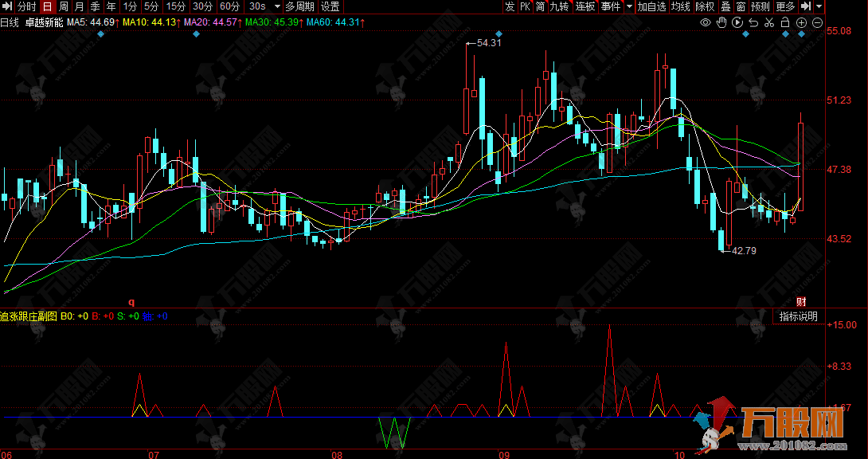Zoom in with the plus circle icon
Image resolution: width=868 pixels, height=459 pixels.
pos(800,22)
